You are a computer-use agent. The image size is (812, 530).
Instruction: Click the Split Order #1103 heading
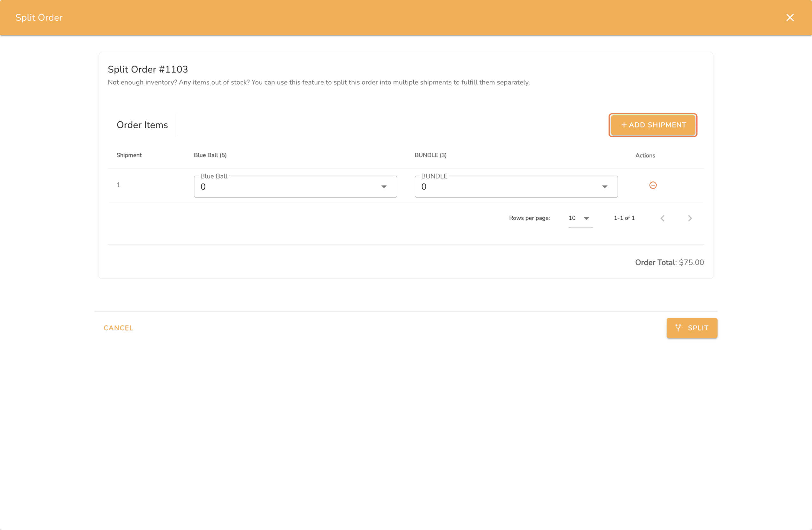click(x=148, y=69)
